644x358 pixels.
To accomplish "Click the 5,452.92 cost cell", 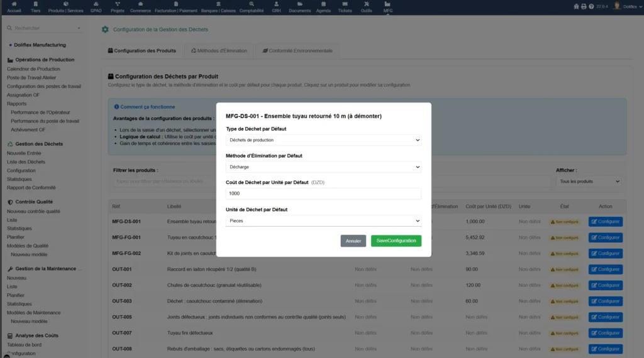I will (475, 237).
